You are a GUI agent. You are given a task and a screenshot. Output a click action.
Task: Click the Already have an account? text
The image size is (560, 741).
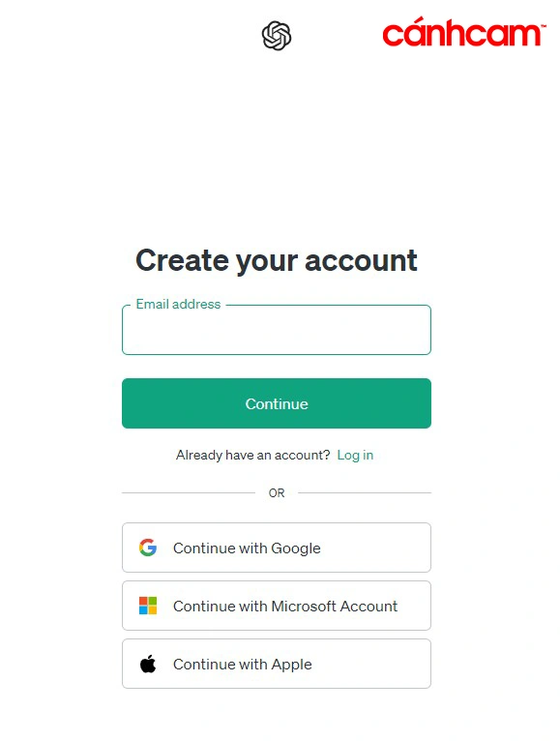point(252,455)
